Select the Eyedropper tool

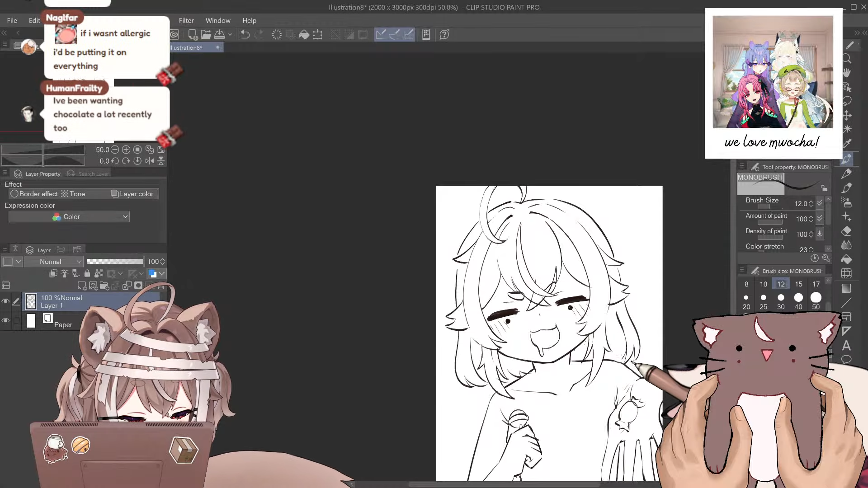click(x=847, y=144)
